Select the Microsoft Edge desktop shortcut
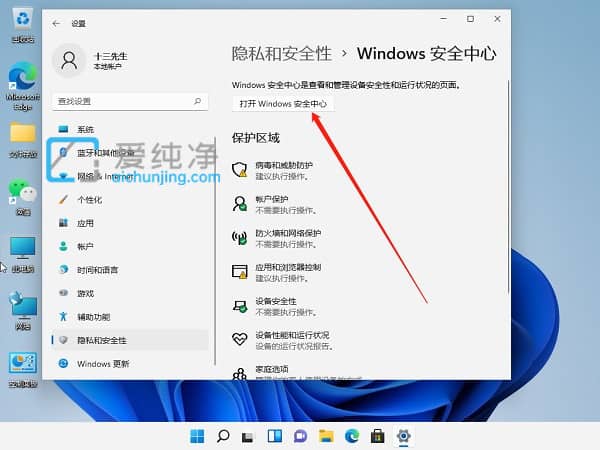The width and height of the screenshot is (600, 450). point(23,86)
